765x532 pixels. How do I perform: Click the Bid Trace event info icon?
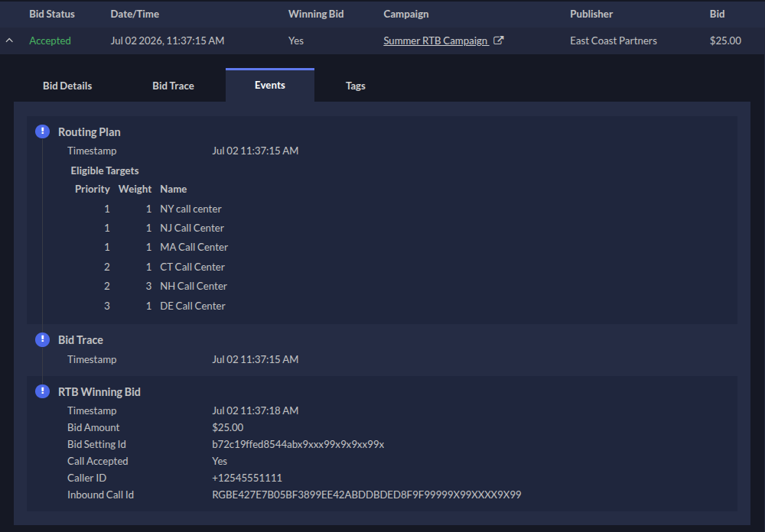pos(42,339)
